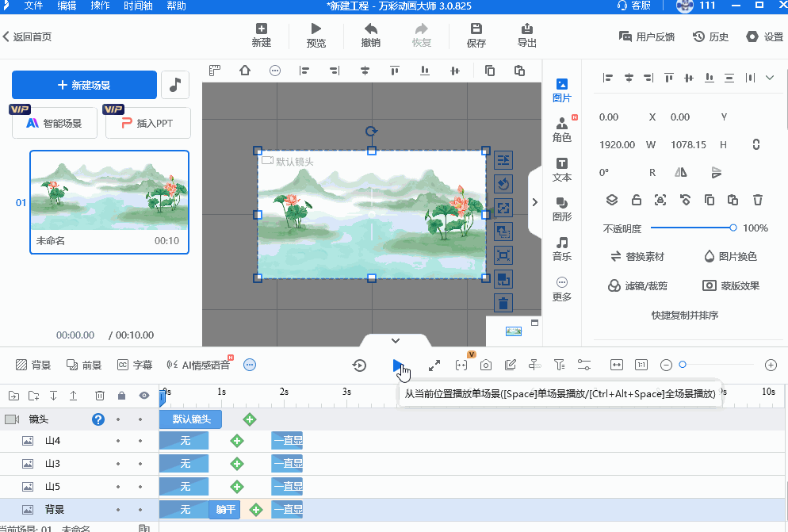Toggle the lock icon in properties panel
This screenshot has width=788, height=532.
pos(636,200)
